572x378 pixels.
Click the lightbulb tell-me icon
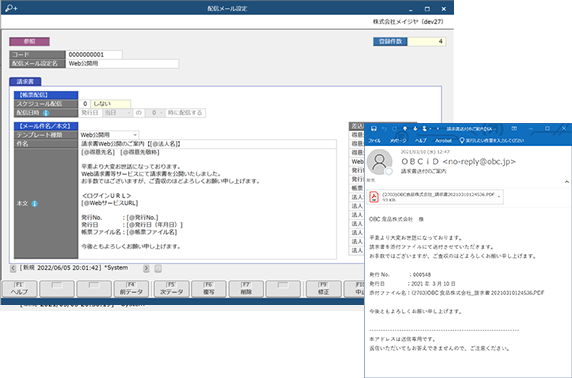462,140
